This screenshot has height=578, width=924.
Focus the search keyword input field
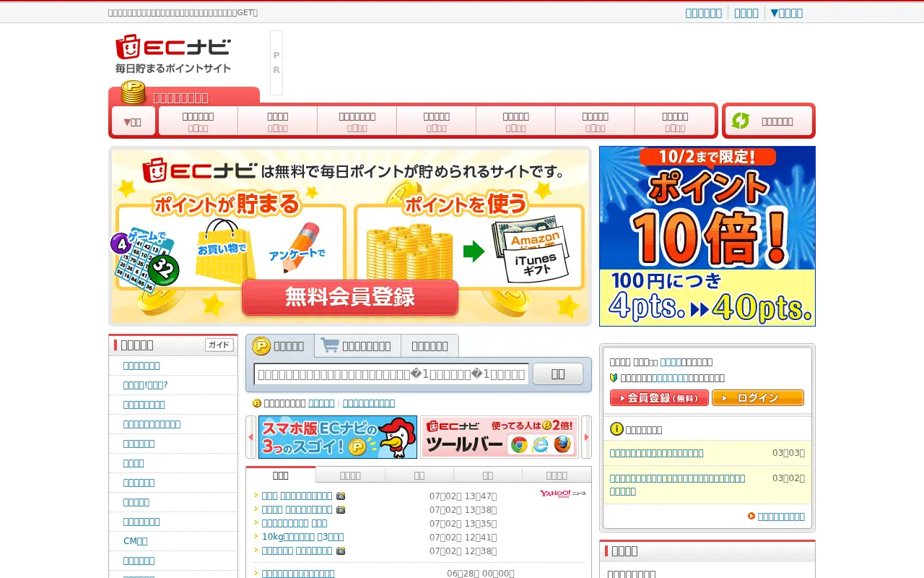coord(391,374)
